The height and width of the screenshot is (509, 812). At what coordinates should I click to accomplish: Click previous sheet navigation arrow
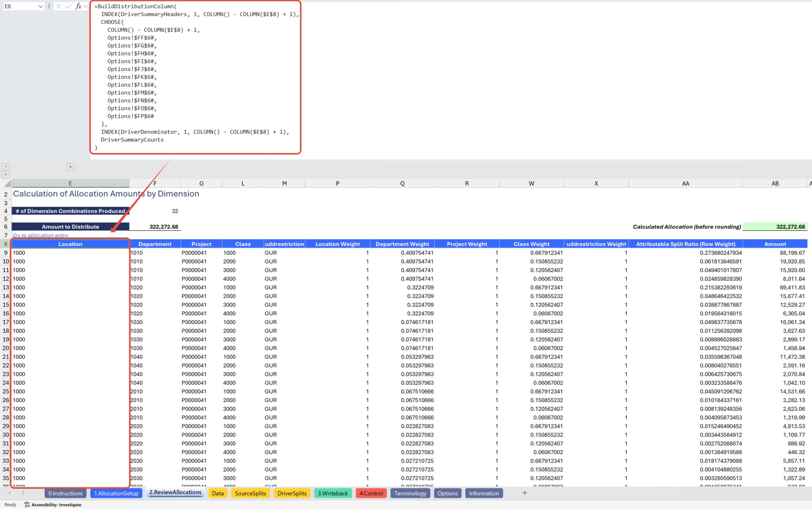pos(10,493)
